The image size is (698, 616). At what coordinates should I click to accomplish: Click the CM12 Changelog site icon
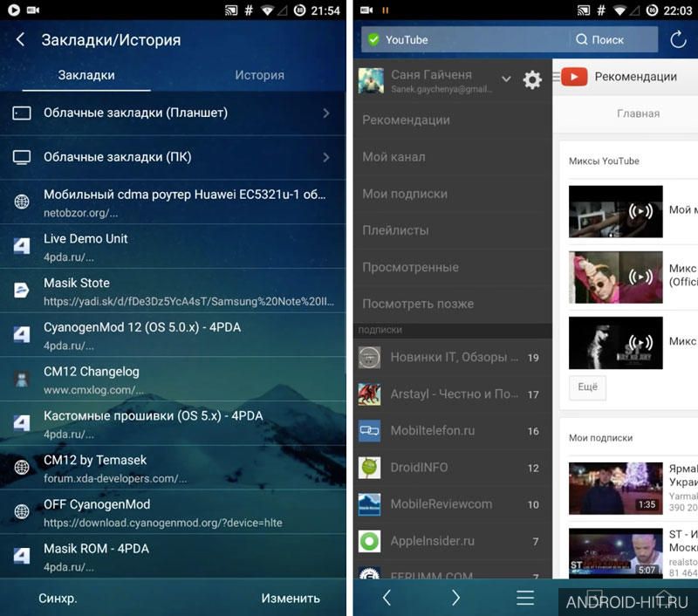click(x=22, y=379)
